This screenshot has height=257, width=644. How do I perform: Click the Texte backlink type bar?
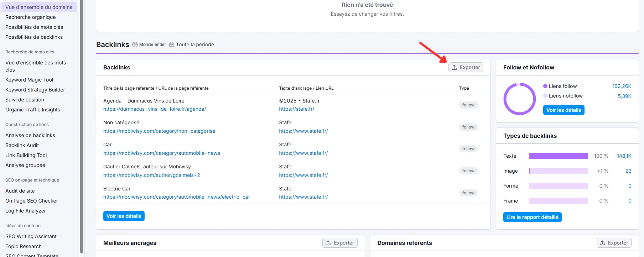(559, 156)
